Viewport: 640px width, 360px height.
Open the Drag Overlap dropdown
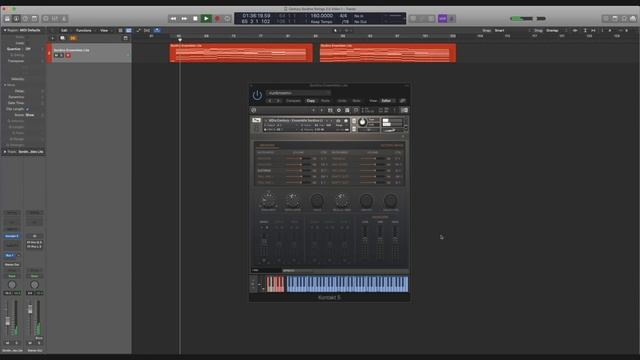point(555,30)
